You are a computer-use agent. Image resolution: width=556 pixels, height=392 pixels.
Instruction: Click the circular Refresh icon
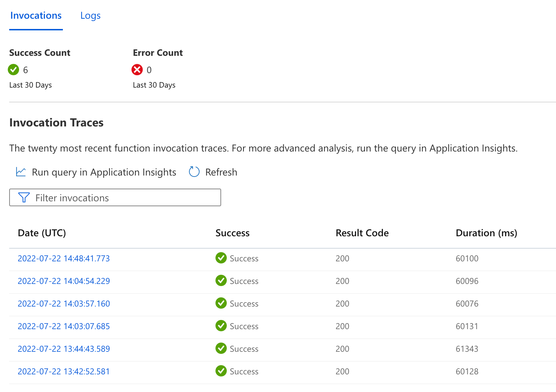coord(194,172)
